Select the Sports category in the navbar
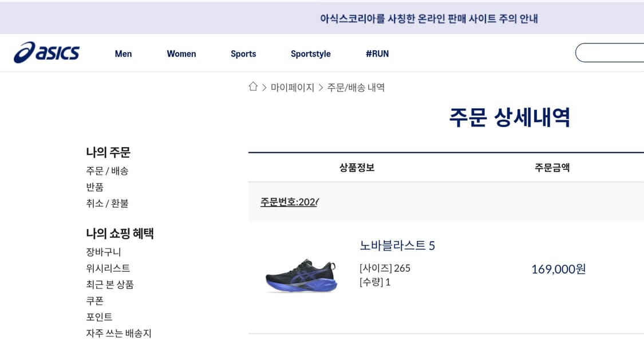The height and width of the screenshot is (348, 644). click(x=243, y=53)
